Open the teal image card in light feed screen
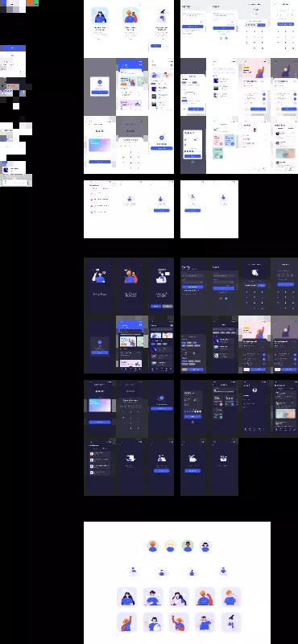The image size is (298, 644). [x=285, y=154]
